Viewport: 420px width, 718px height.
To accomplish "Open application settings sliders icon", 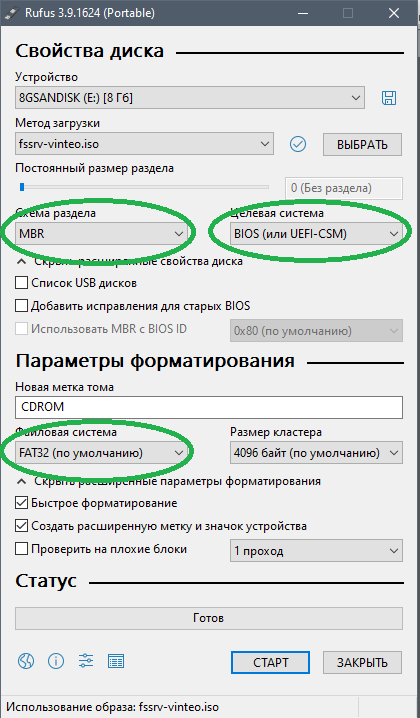I will pos(86,661).
